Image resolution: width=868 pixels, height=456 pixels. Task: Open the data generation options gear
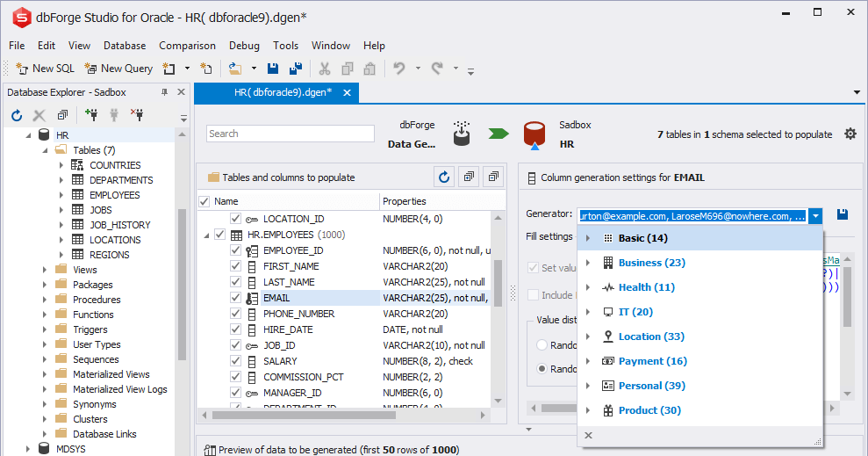click(850, 134)
